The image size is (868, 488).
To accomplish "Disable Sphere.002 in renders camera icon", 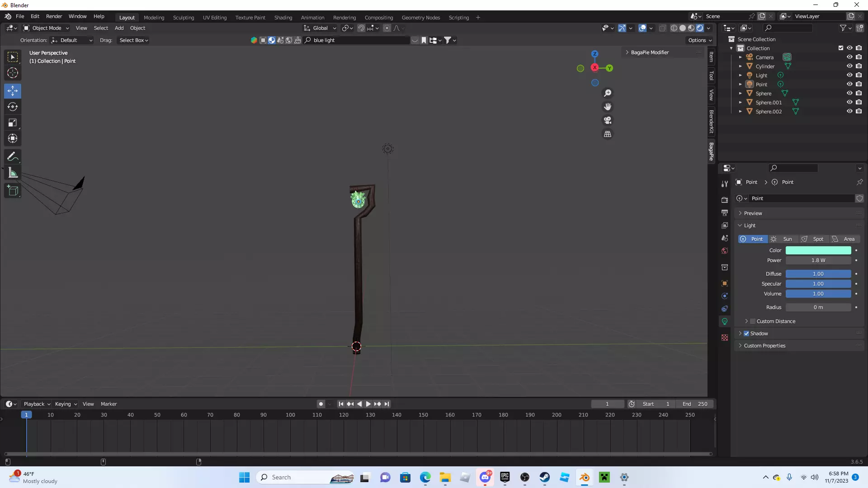I will coord(859,112).
